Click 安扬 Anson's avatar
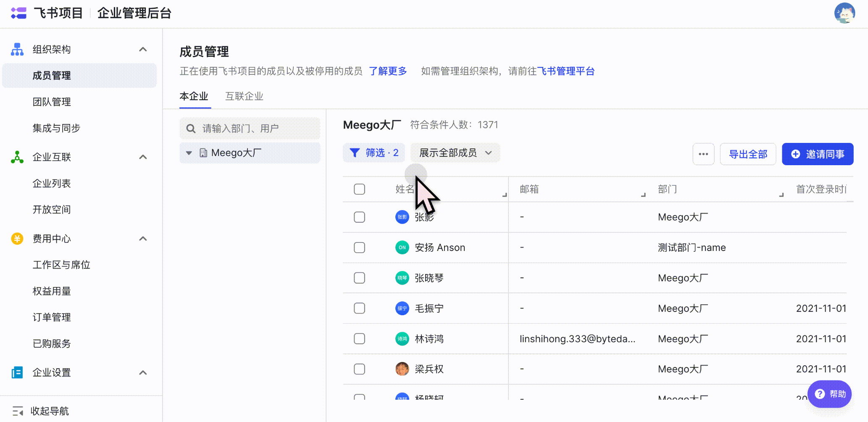Screen dimensions: 868x422 402,248
